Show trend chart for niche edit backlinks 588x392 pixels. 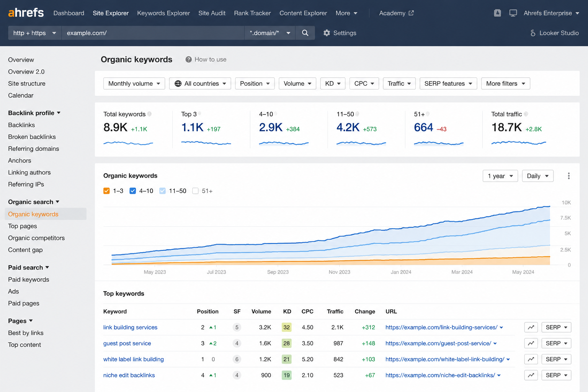pos(531,375)
